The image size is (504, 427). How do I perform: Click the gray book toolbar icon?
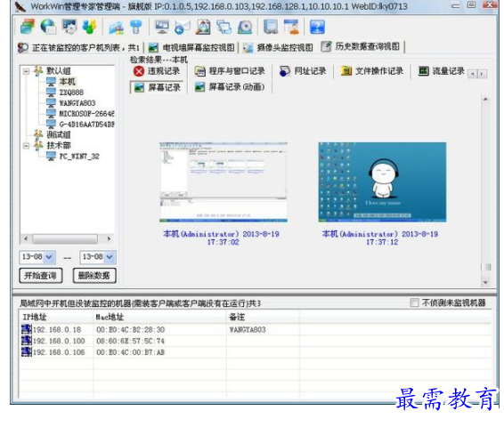coord(271,27)
